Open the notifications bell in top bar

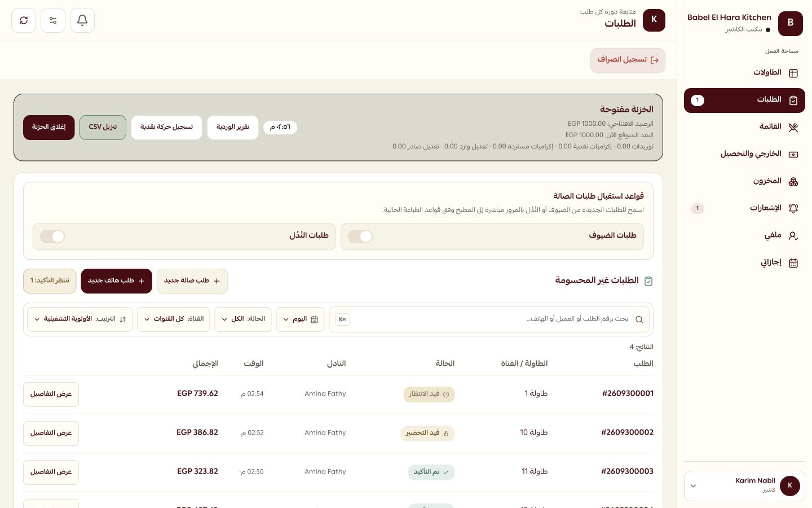[82, 20]
